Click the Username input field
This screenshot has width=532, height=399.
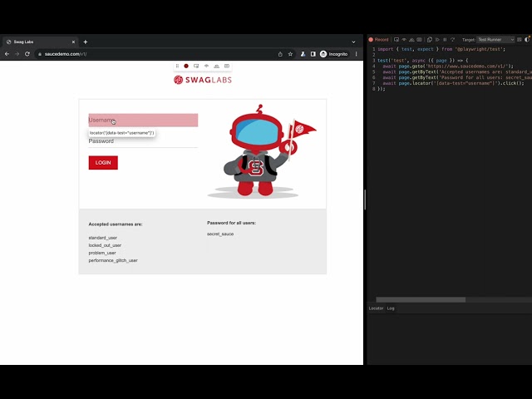point(143,120)
